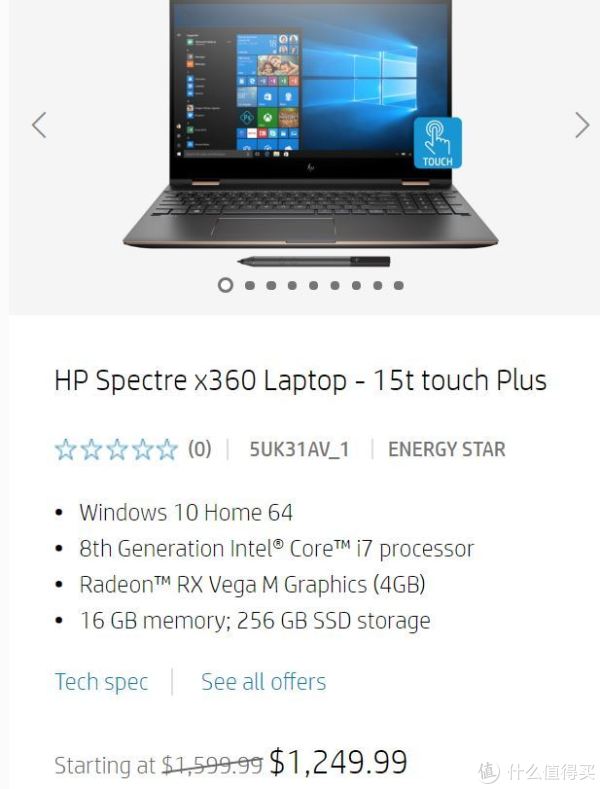Screen dimensions: 600x789
Task: Click the $1,249.99 sale price
Action: [338, 762]
